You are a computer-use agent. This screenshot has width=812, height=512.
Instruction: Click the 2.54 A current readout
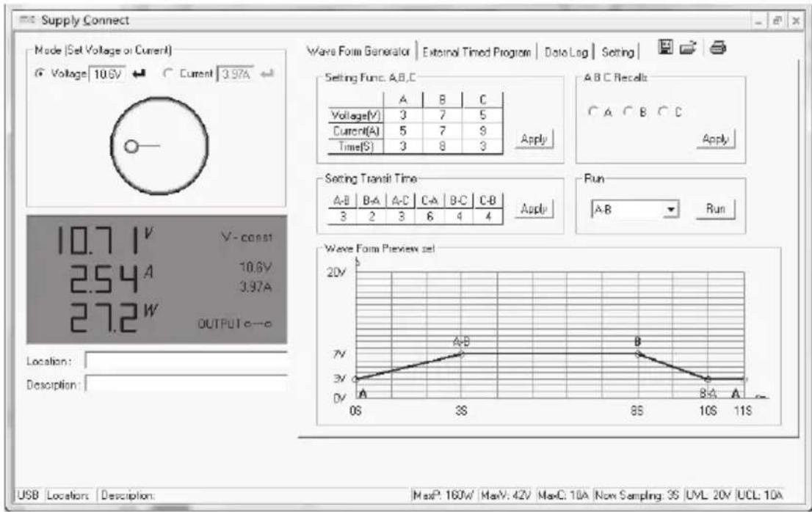tap(112, 278)
